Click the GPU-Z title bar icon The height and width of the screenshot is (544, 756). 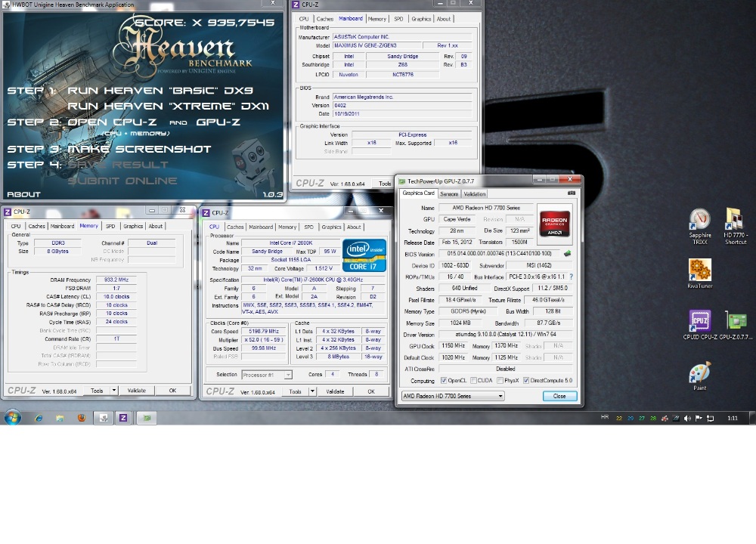point(401,181)
